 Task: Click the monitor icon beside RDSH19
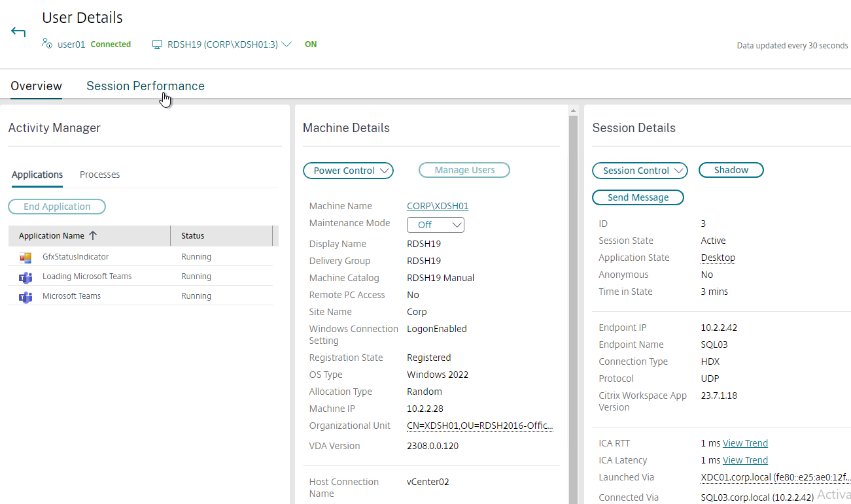click(x=157, y=44)
